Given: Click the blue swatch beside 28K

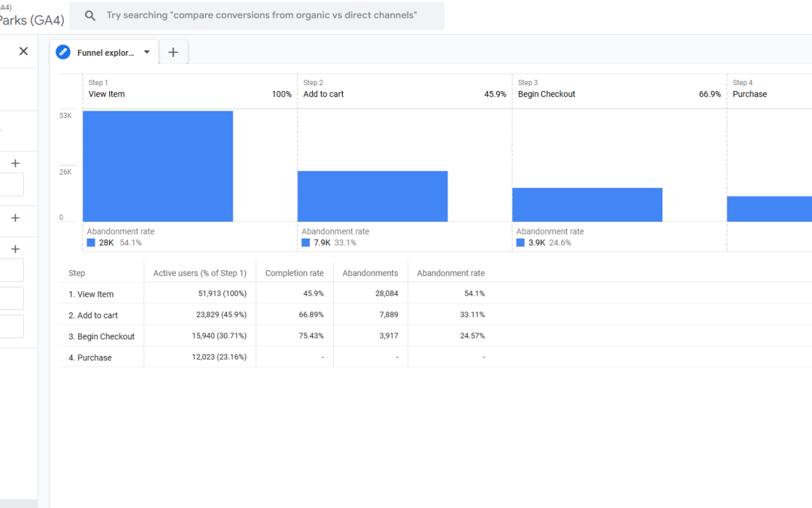Looking at the screenshot, I should click(x=91, y=242).
